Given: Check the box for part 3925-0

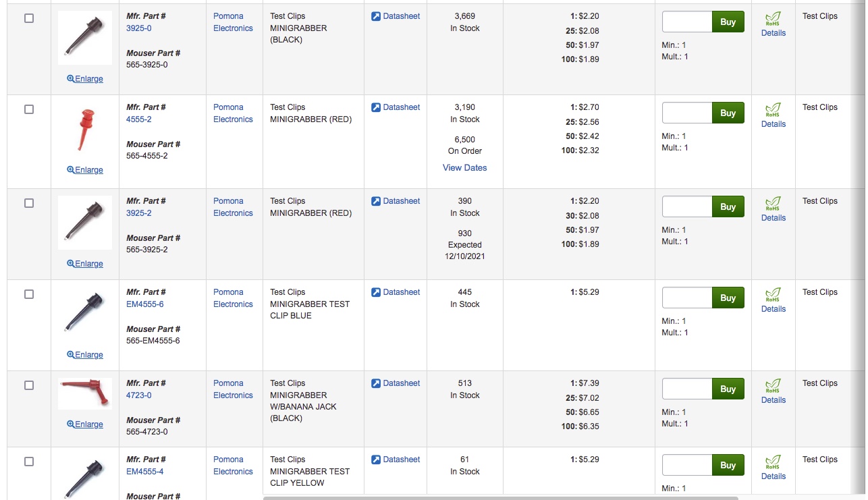Looking at the screenshot, I should coord(29,18).
